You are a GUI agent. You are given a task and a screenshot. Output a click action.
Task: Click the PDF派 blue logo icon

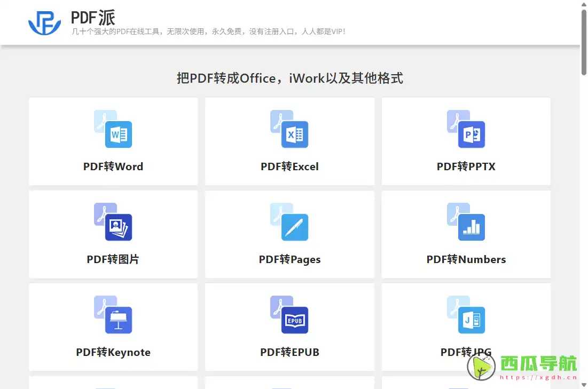coord(45,23)
